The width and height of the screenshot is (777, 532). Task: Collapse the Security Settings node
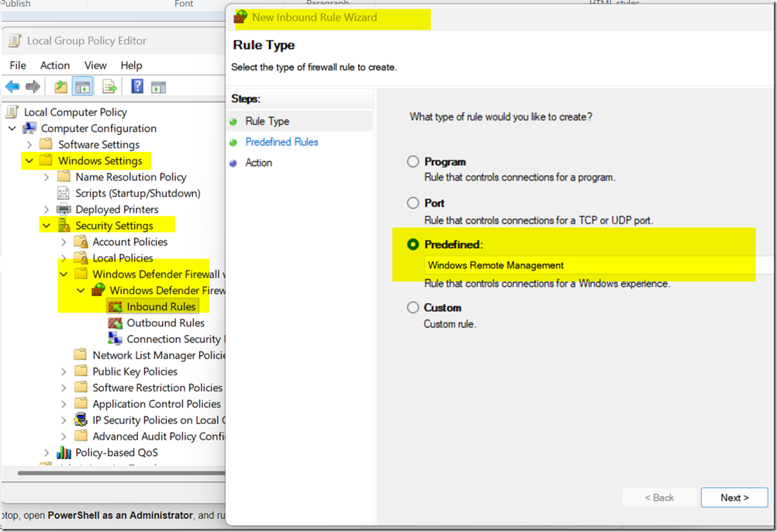tap(47, 226)
